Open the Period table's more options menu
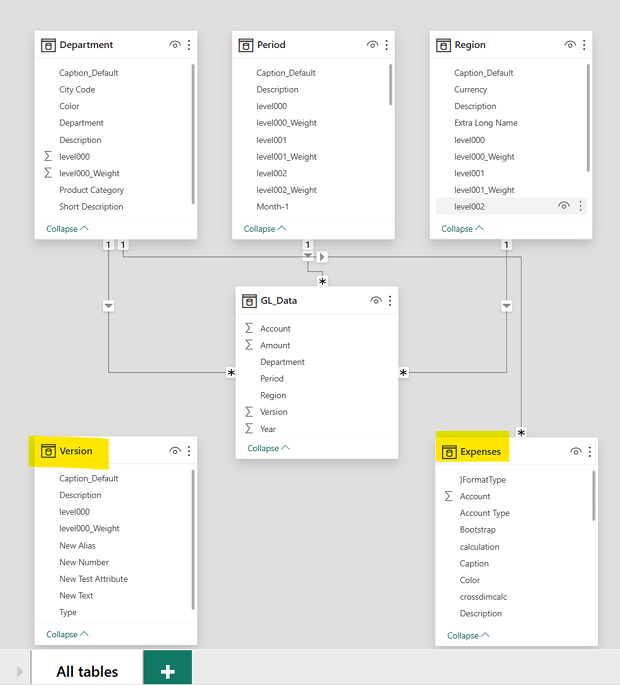Viewport: 620px width, 685px height. [x=386, y=45]
